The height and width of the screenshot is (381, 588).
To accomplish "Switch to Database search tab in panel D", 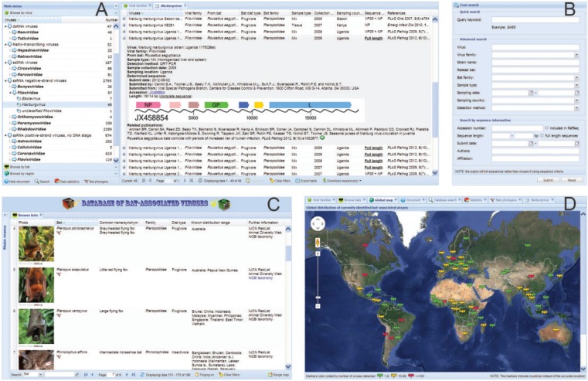I will click(444, 200).
